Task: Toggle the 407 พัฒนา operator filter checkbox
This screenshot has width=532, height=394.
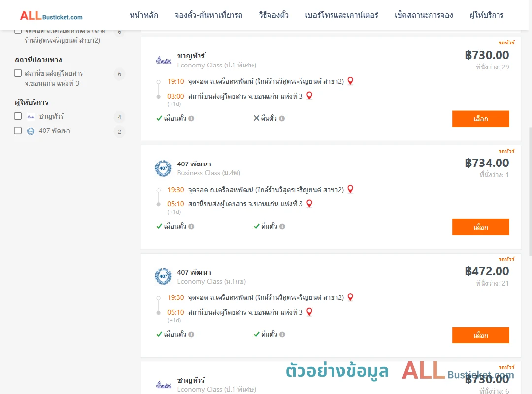Action: (x=18, y=131)
